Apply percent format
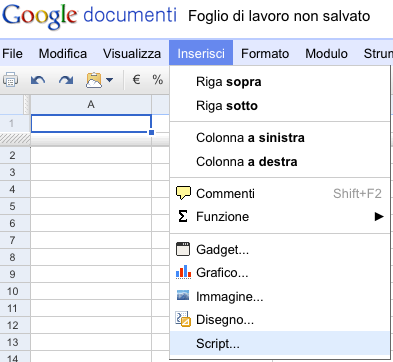Screen dimensions: 393x362 (x=157, y=80)
